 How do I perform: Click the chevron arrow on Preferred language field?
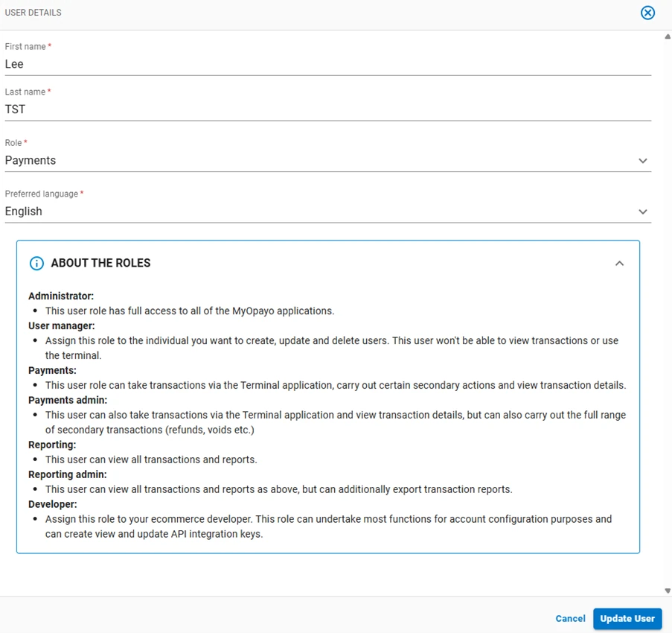tap(642, 211)
